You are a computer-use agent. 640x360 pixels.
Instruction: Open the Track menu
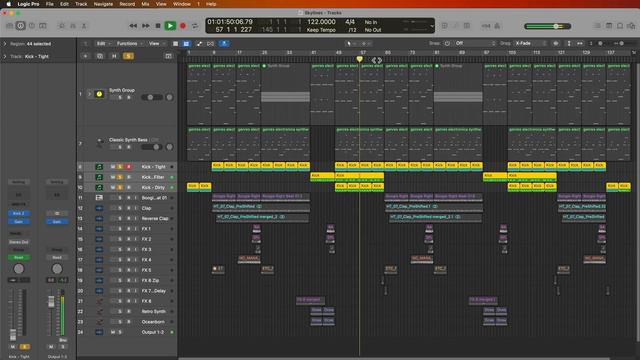pyautogui.click(x=81, y=4)
